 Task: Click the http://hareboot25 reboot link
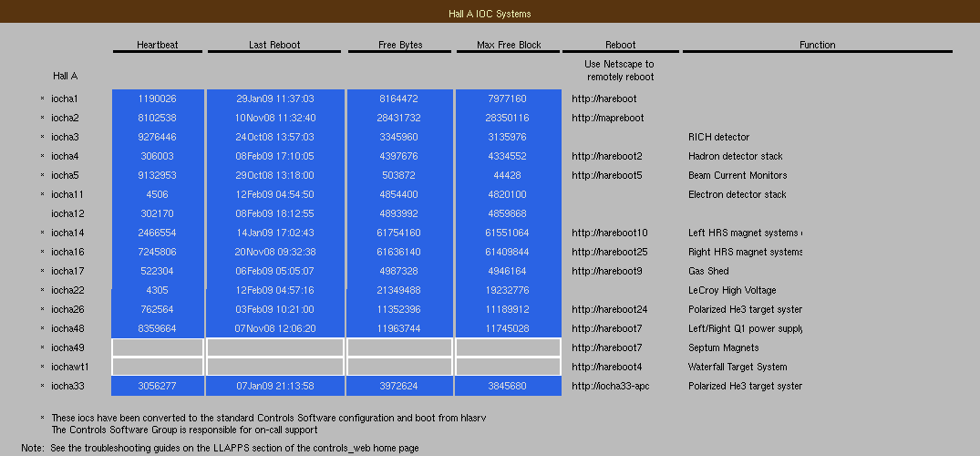[609, 252]
